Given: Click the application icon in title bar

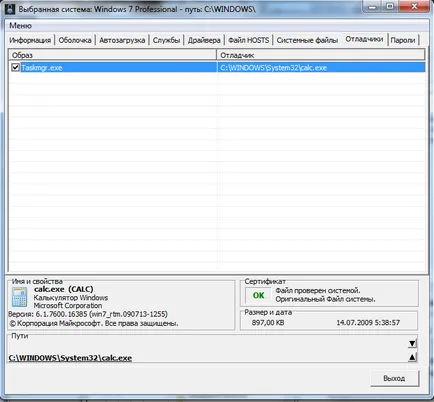Looking at the screenshot, I should click(x=10, y=9).
